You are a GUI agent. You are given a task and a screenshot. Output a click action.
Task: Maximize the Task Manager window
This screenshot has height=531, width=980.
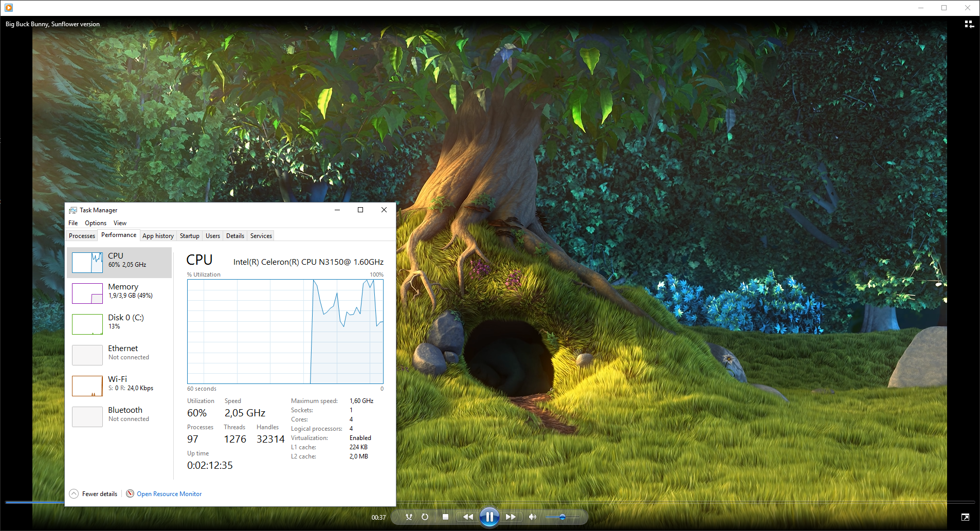[360, 210]
